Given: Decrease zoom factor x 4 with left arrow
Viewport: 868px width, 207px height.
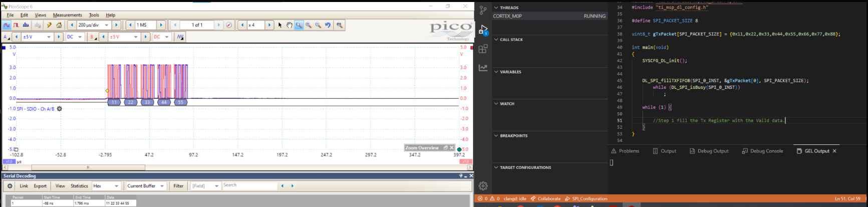Looking at the screenshot, I should [x=242, y=25].
